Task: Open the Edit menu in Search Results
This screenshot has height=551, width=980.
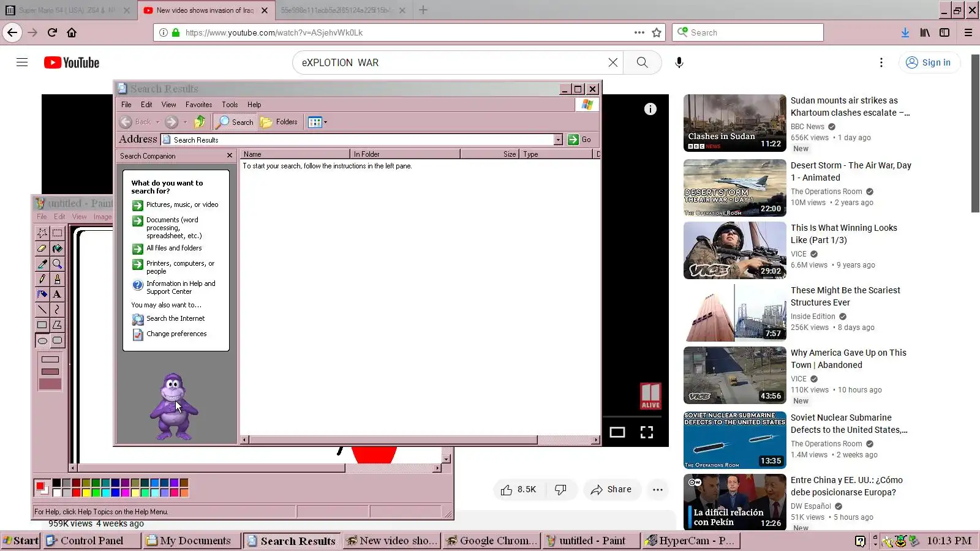Action: (146, 105)
